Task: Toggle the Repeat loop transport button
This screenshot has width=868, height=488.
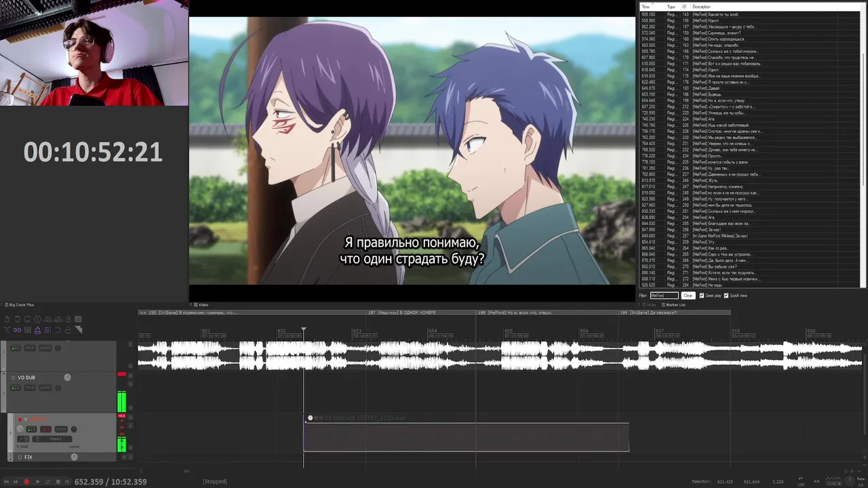Action: [x=47, y=482]
